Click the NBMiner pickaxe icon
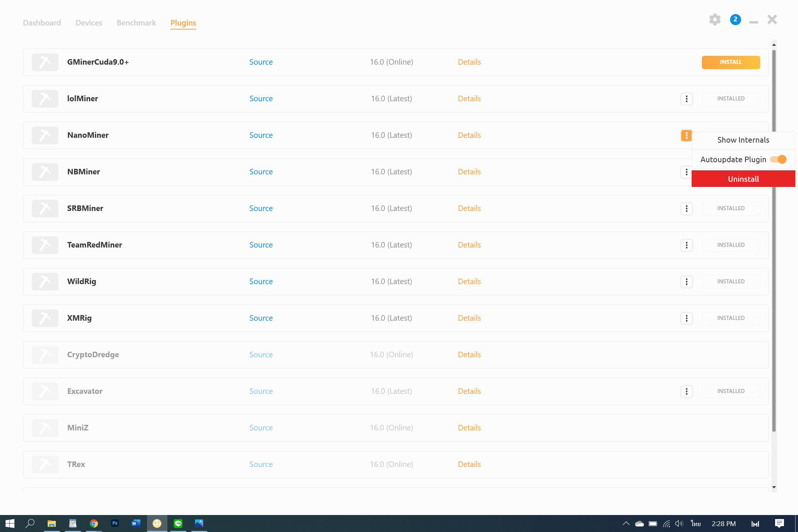 coord(45,172)
